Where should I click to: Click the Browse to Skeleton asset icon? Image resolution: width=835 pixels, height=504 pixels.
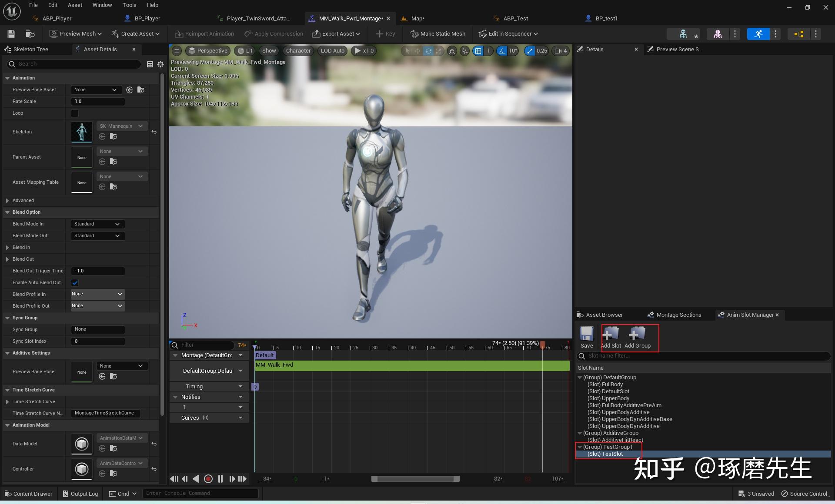[x=114, y=136]
